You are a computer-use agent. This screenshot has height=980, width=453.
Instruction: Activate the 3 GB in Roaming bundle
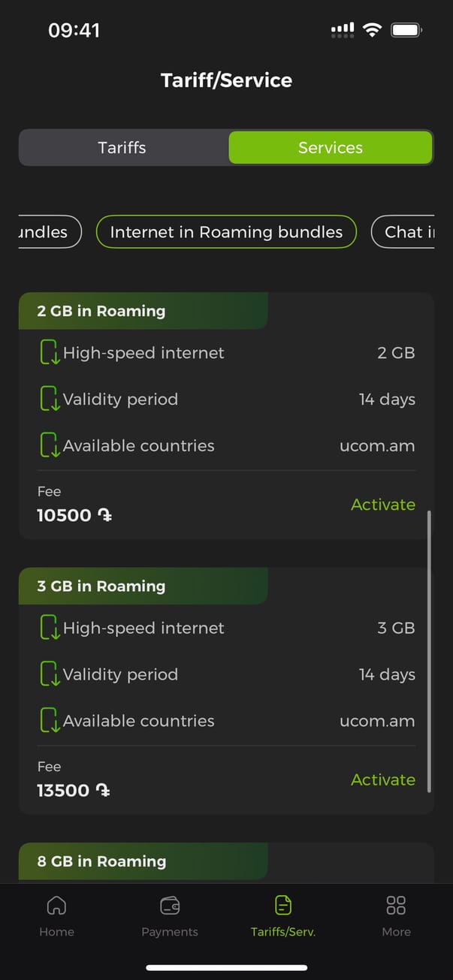pyautogui.click(x=382, y=779)
